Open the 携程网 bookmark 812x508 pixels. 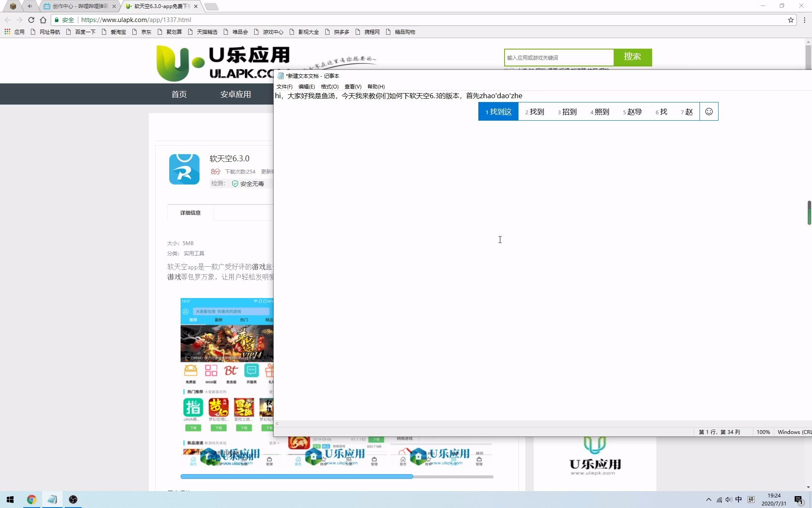[x=368, y=32]
